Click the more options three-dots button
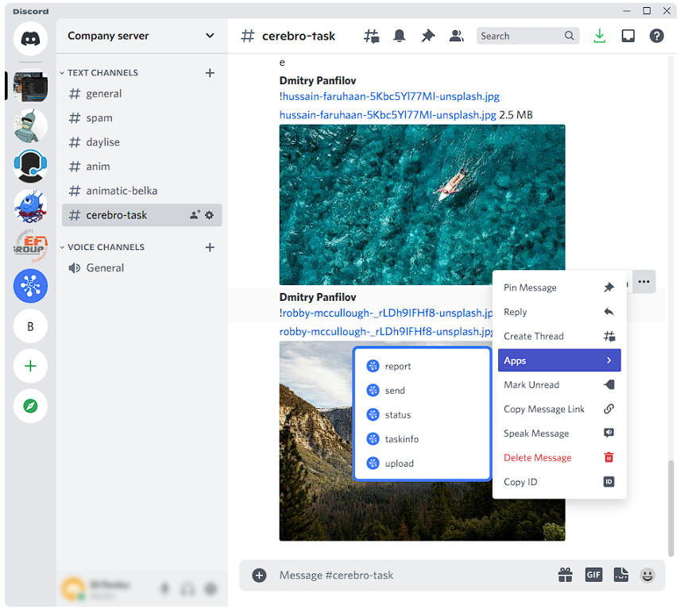Viewport: 684px width, 616px height. point(643,282)
